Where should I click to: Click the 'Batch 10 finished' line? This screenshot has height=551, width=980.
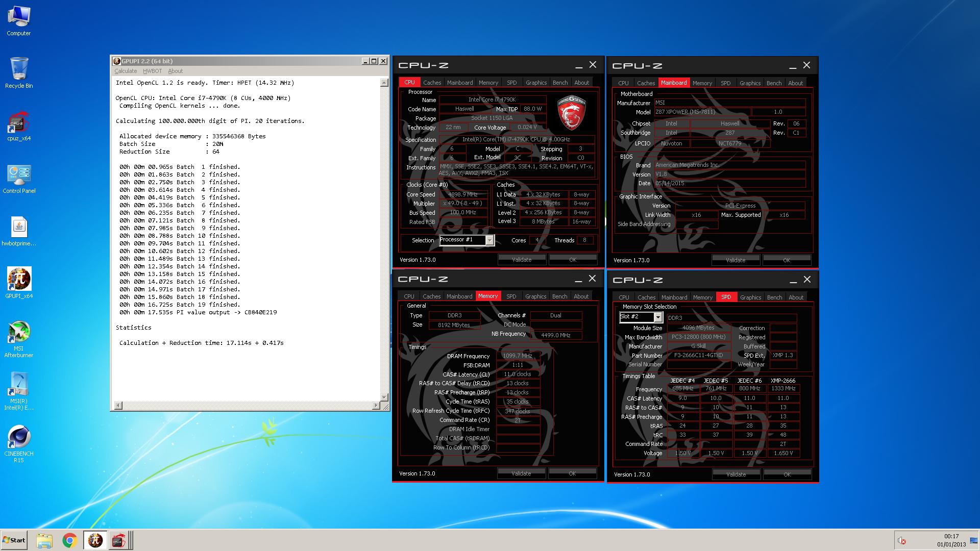click(180, 236)
